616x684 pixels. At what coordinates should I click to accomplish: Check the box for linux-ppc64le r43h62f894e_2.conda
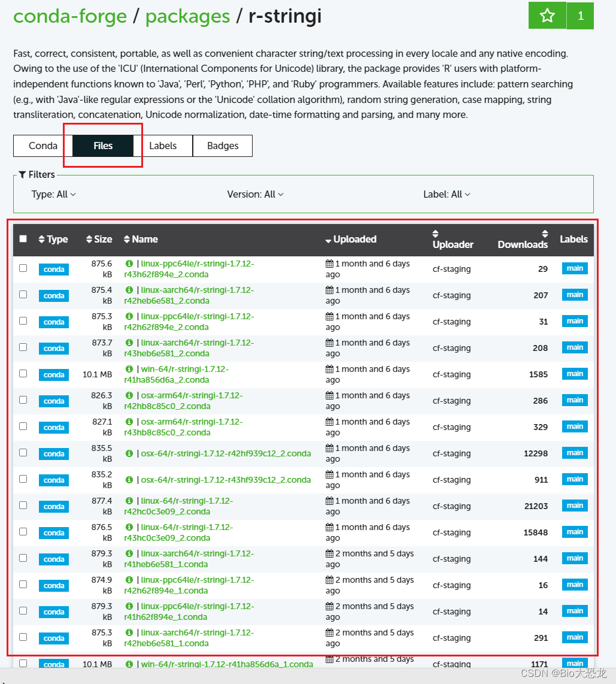pos(23,268)
